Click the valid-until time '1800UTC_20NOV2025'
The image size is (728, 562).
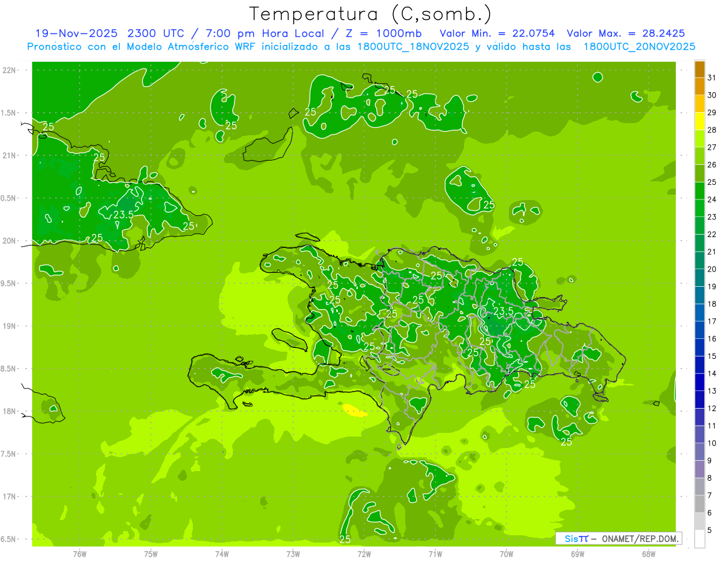639,47
